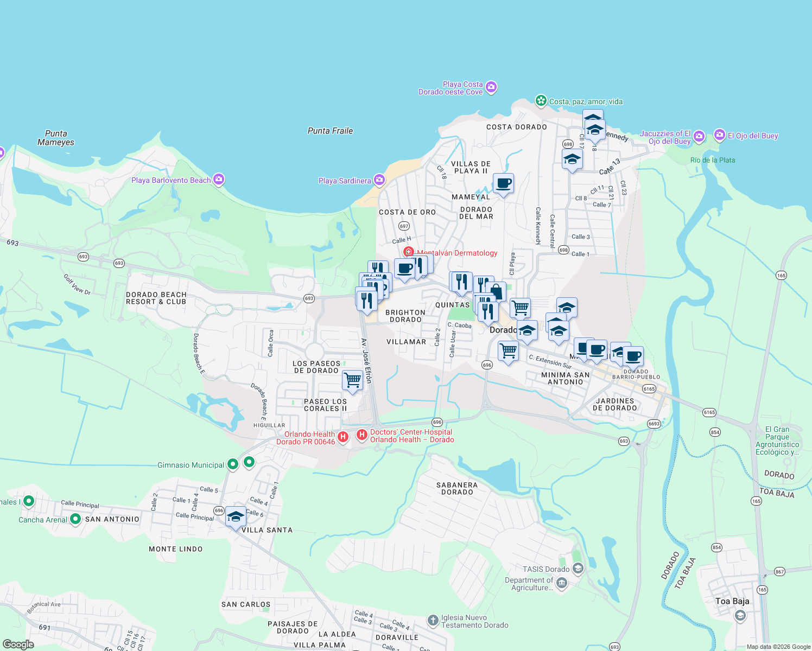
Task: Click the school marker near TASIS Dorado
Action: tap(577, 568)
